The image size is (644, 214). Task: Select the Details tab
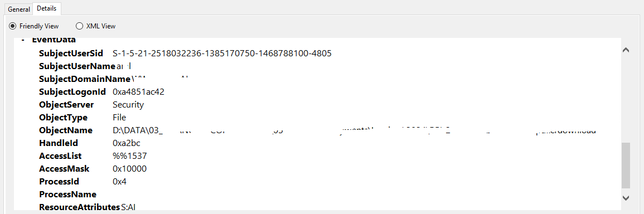pos(46,8)
